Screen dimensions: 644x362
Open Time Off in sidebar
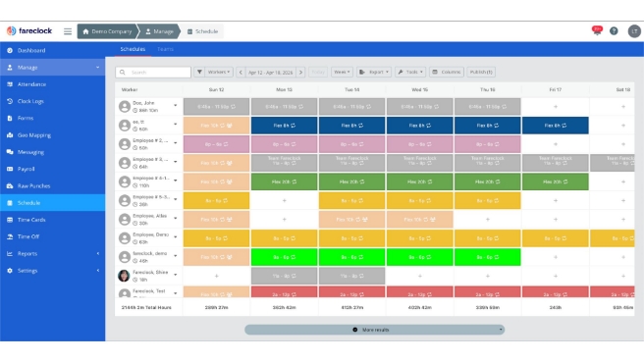(53, 236)
